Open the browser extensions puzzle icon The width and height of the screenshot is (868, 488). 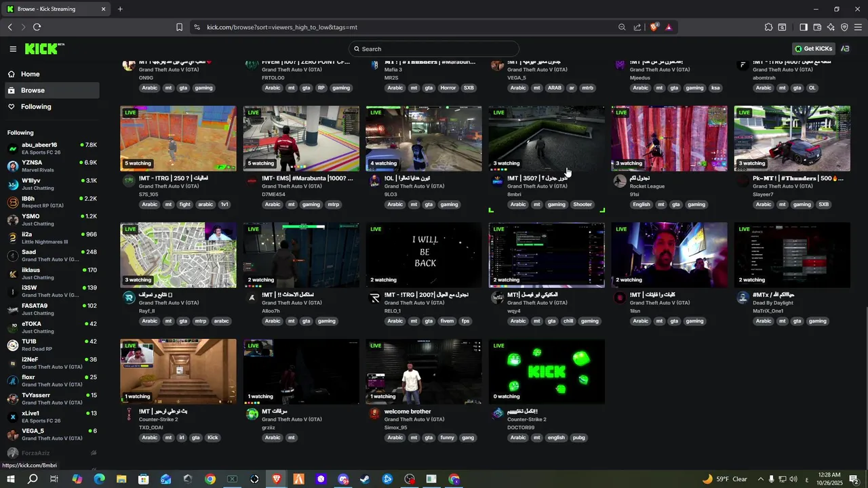pyautogui.click(x=768, y=27)
